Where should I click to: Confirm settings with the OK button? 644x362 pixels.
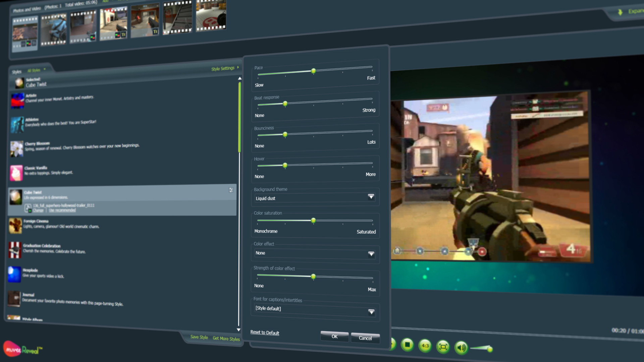point(334,337)
